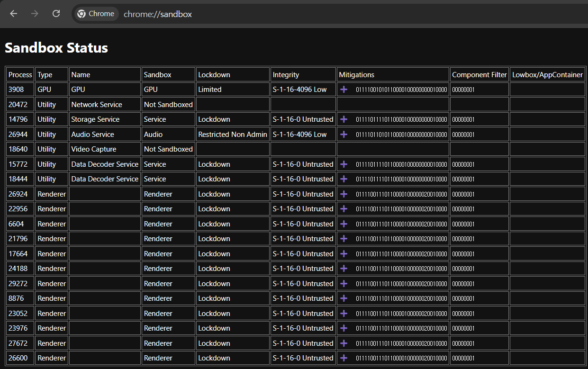Click the browser forward arrow
Viewport: 588px width, 369px height.
35,14
